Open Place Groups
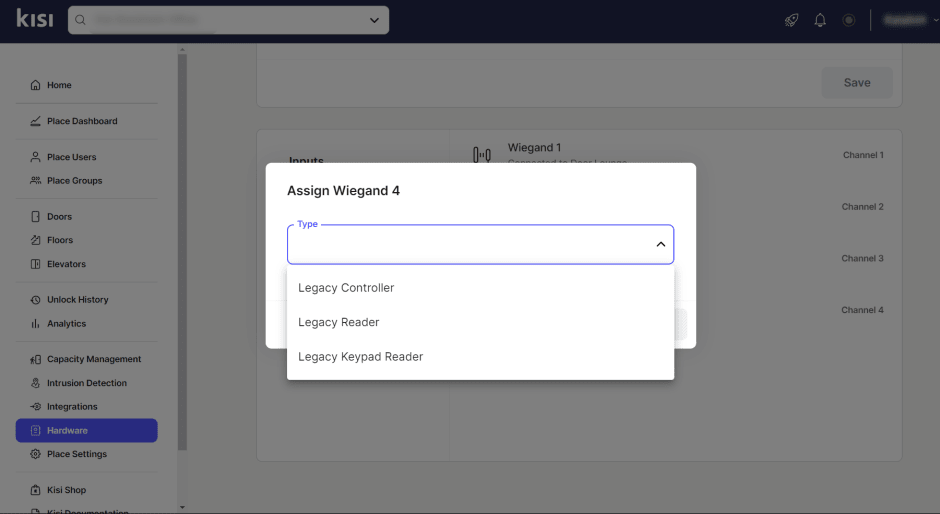The image size is (940, 514). click(74, 181)
